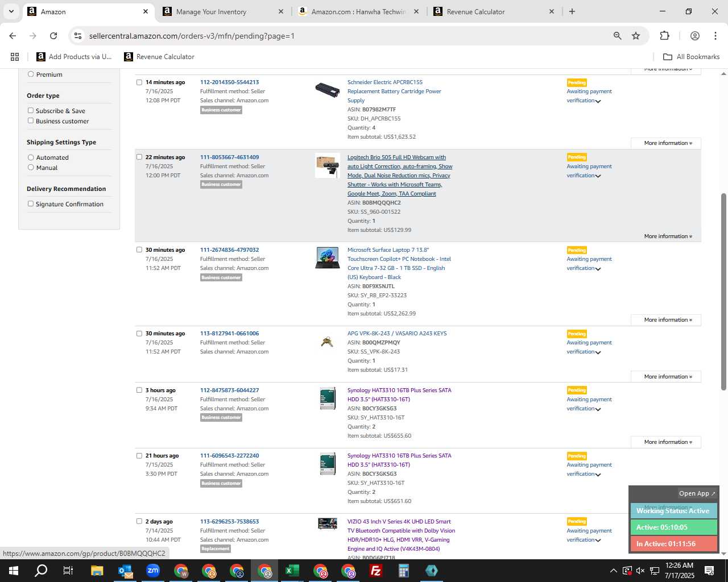The image size is (728, 582).
Task: Switch to the Manage Your Inventory tab
Action: (222, 11)
